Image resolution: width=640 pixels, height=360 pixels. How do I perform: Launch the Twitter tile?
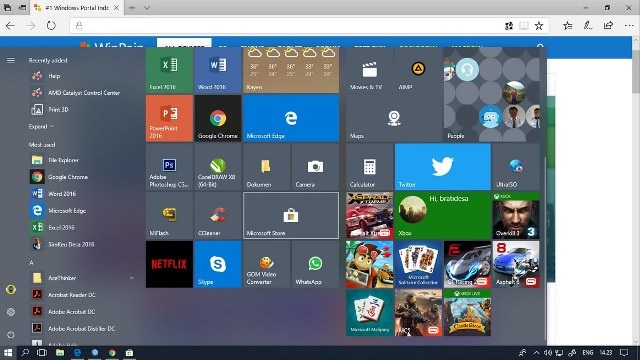pyautogui.click(x=443, y=167)
